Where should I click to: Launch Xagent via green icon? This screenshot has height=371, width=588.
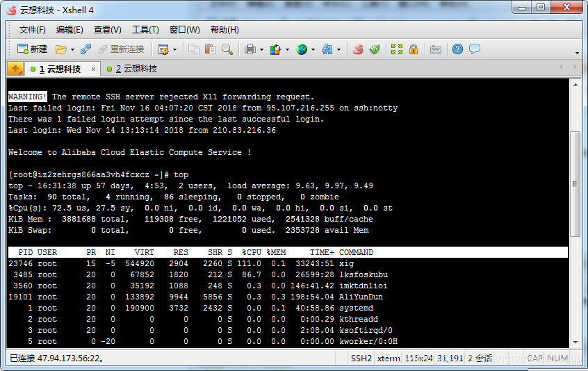(x=375, y=49)
